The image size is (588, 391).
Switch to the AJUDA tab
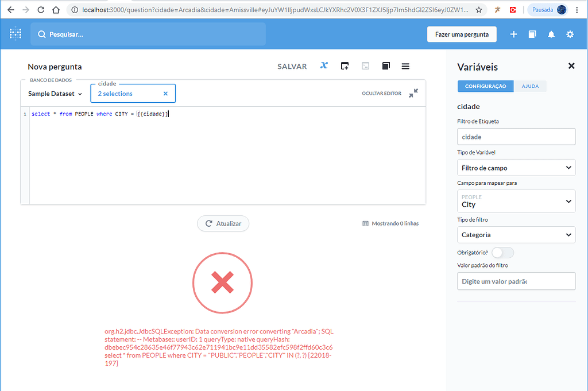529,86
